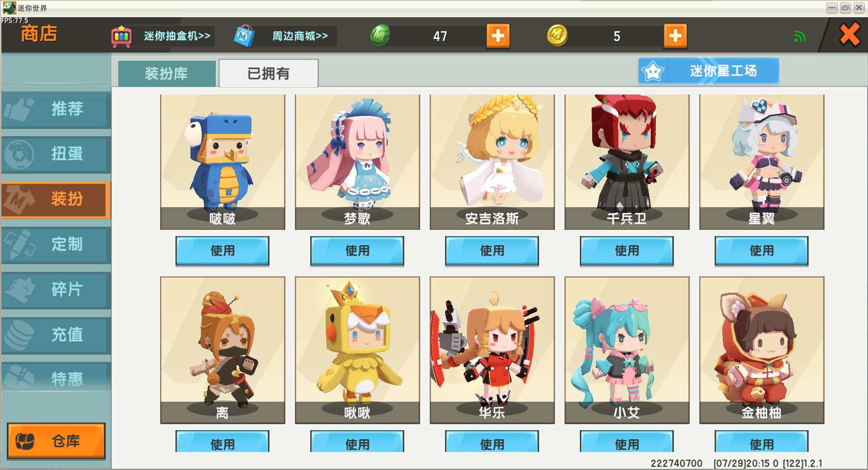Use the 啵啵 blue dinosaur skin
Screen dimensions: 868x470
coord(223,251)
